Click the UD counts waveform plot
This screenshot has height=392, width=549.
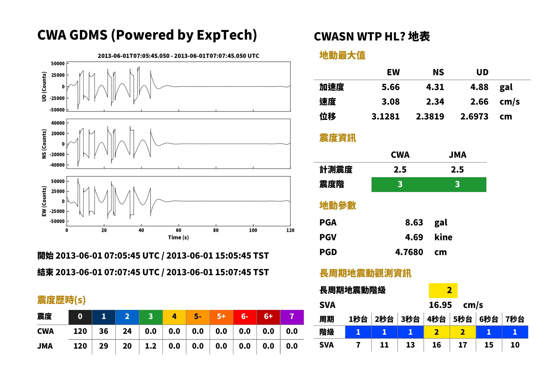178,86
